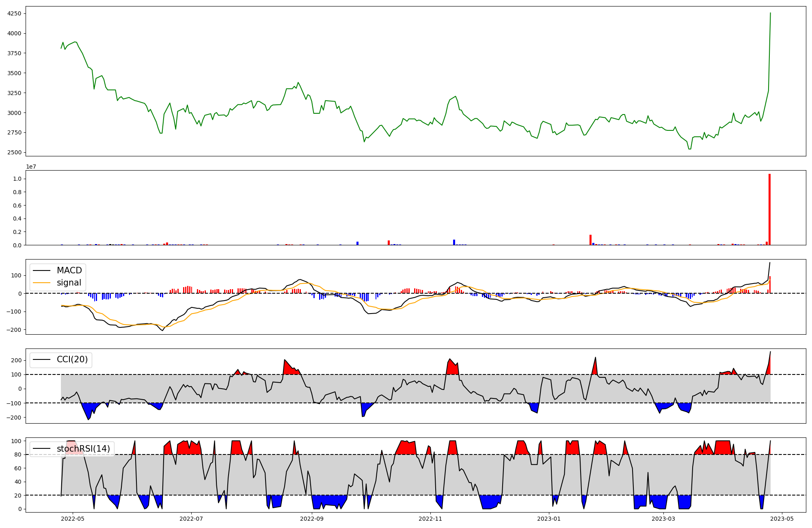
Task: Click the 2022-11 x-axis date label
Action: pos(430,519)
